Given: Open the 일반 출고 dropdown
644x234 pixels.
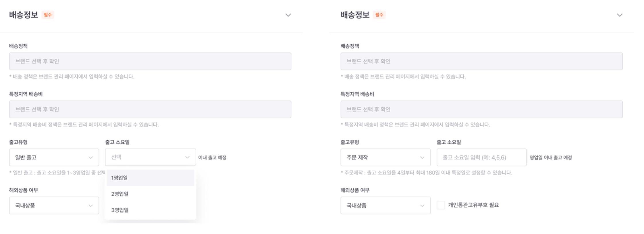Looking at the screenshot, I should click(54, 157).
